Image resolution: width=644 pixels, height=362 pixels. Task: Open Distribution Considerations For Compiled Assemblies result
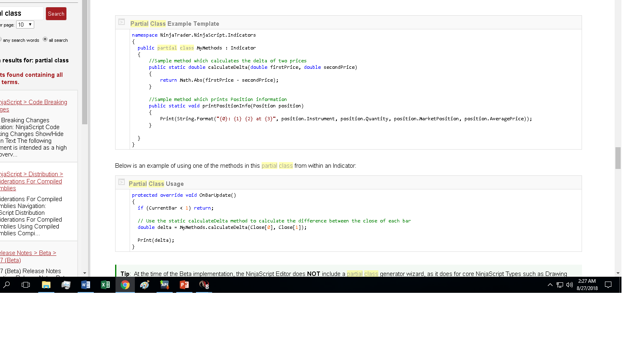click(31, 181)
